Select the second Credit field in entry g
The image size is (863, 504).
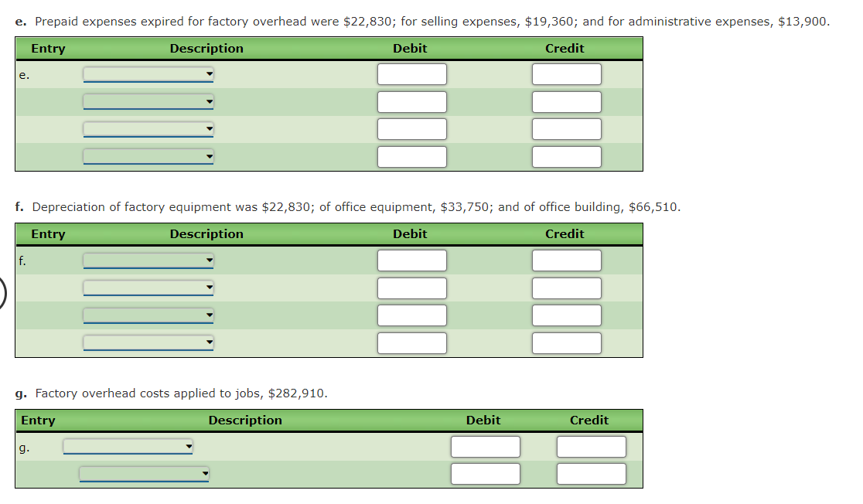(591, 474)
